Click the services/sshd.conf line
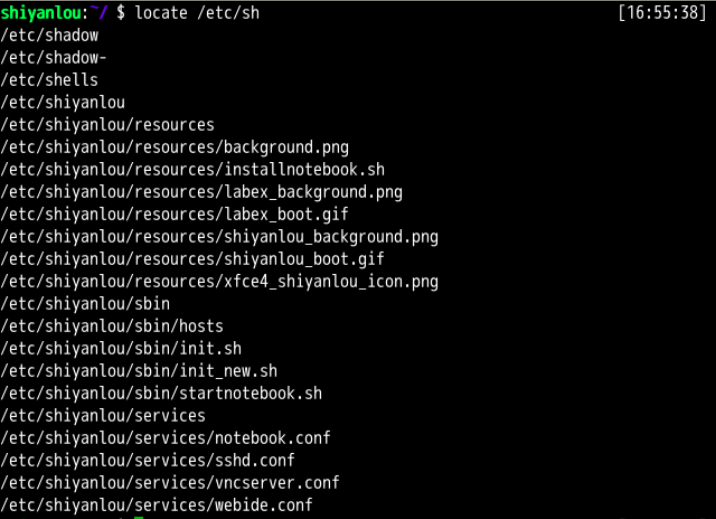716x519 pixels. pos(148,460)
